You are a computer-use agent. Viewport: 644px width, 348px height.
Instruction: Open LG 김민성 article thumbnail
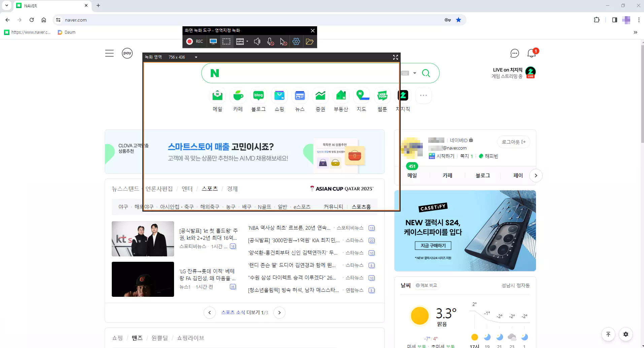coord(143,279)
